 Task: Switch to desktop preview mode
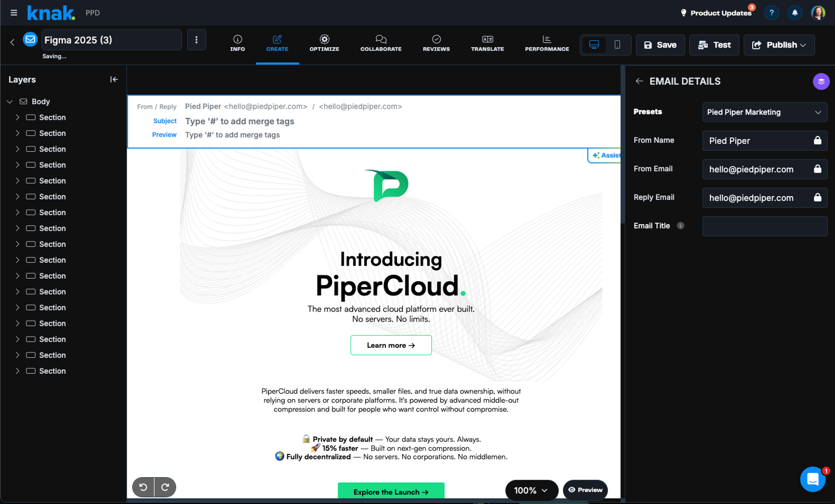[594, 45]
